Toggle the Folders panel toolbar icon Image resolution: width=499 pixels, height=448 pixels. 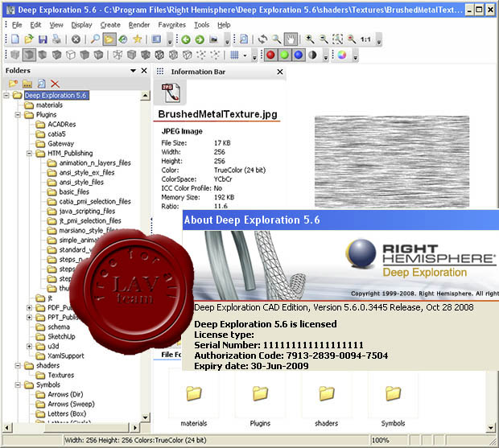[109, 39]
